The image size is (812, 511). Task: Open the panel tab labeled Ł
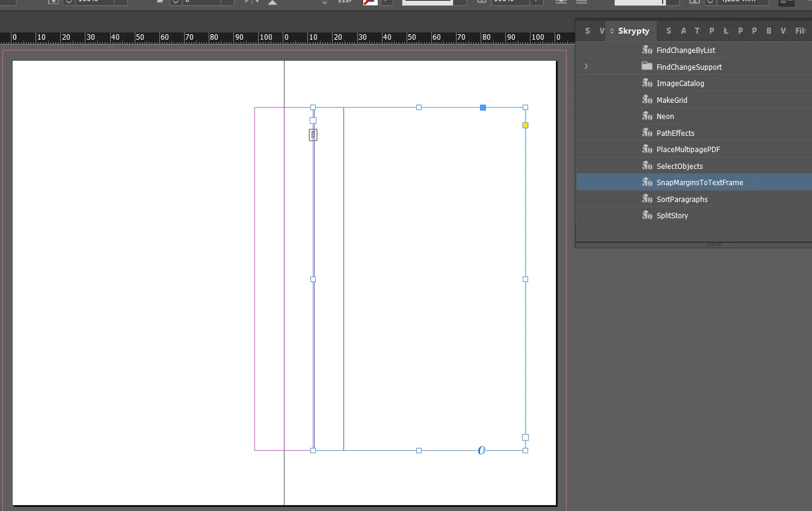[726, 31]
